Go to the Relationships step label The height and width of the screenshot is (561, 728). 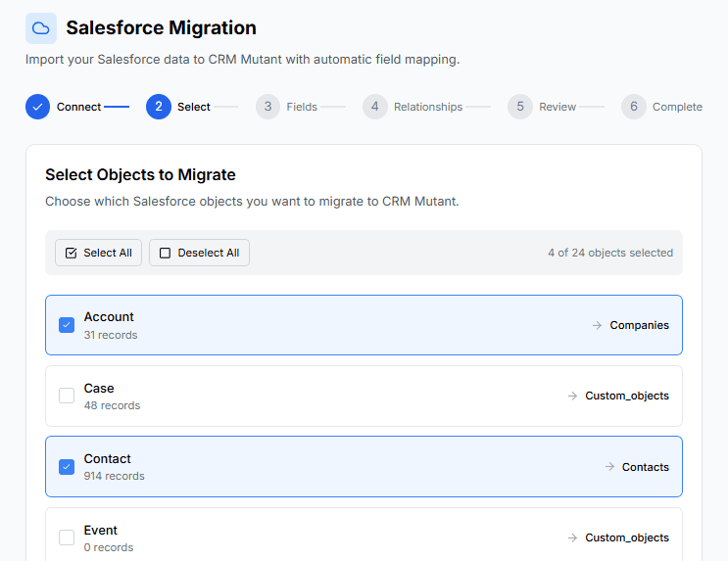click(428, 107)
